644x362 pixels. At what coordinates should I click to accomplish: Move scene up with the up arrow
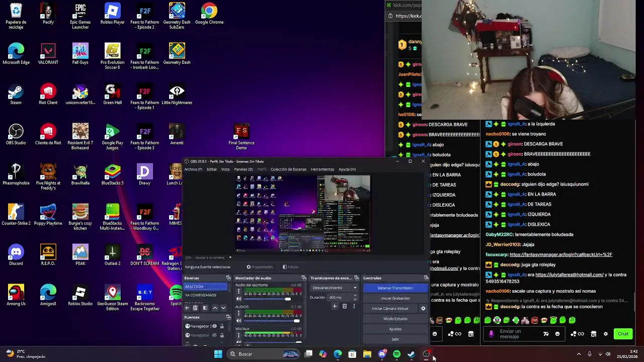(215, 308)
